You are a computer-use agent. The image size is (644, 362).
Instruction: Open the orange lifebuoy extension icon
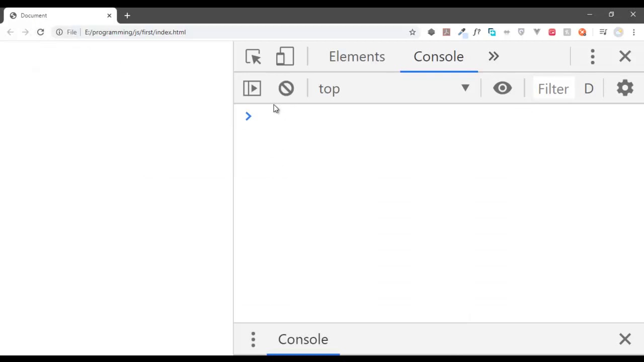582,32
